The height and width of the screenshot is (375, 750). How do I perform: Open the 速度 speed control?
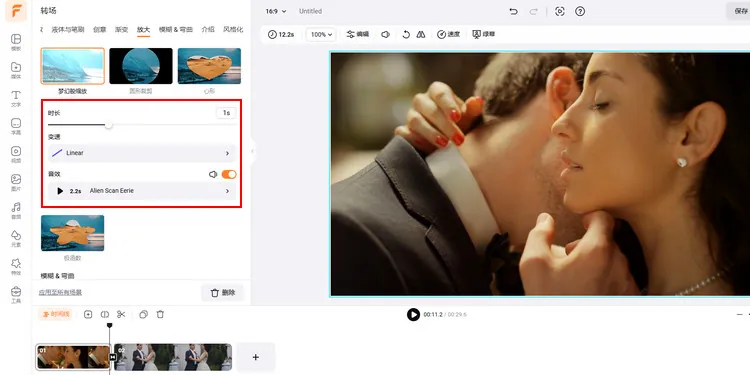pyautogui.click(x=449, y=34)
